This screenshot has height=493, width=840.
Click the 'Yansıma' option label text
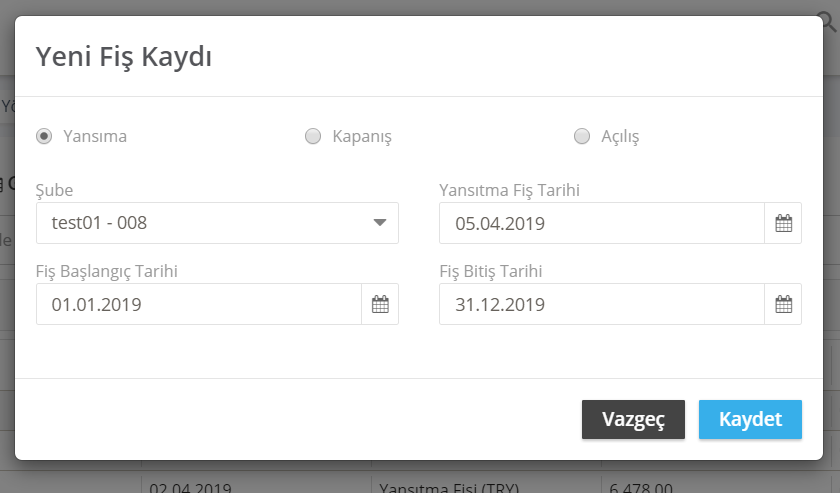(x=95, y=136)
